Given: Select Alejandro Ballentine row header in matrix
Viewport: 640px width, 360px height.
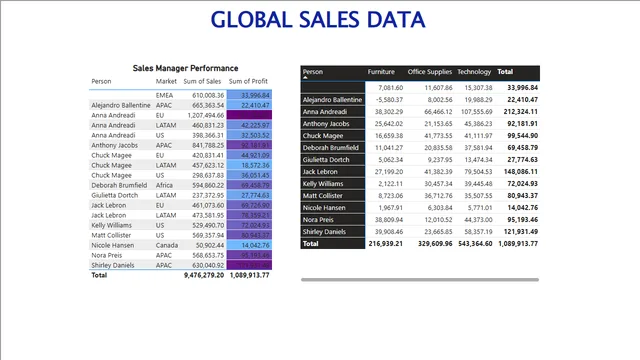Looking at the screenshot, I should (x=332, y=100).
